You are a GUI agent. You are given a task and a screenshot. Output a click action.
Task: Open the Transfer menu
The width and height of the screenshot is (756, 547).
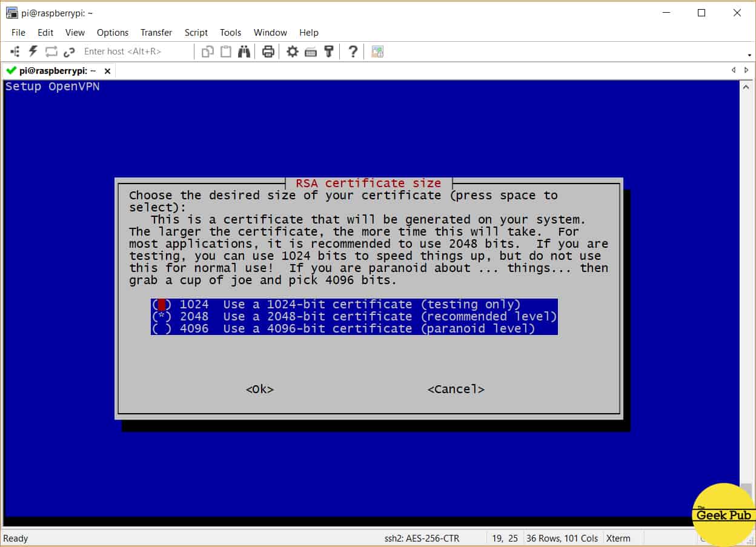[156, 33]
